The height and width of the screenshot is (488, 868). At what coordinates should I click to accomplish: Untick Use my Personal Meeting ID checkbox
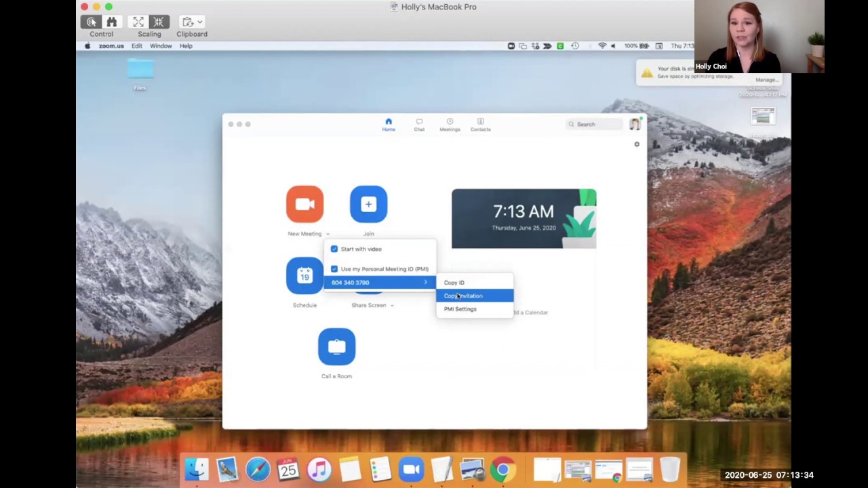click(334, 269)
